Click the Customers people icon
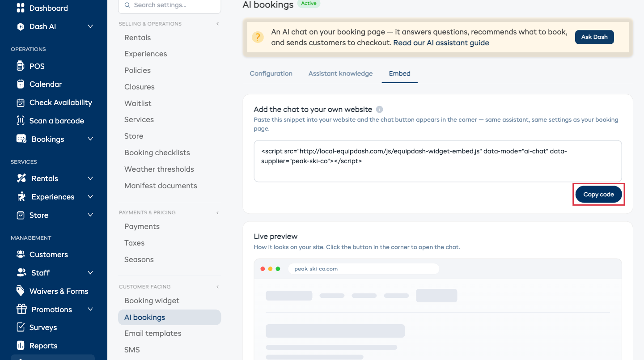 pos(21,254)
